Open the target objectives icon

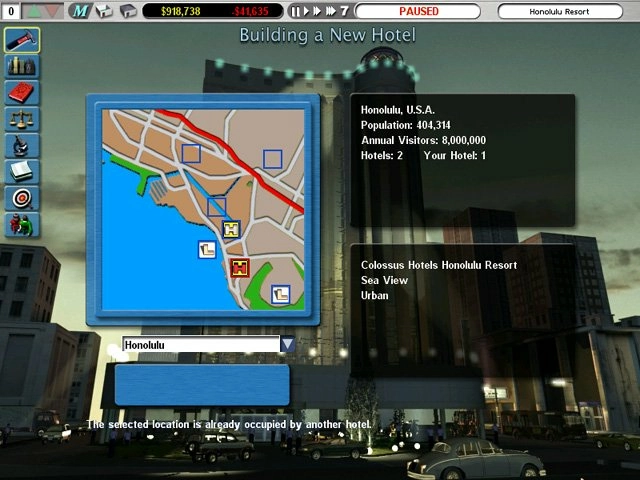pos(20,198)
